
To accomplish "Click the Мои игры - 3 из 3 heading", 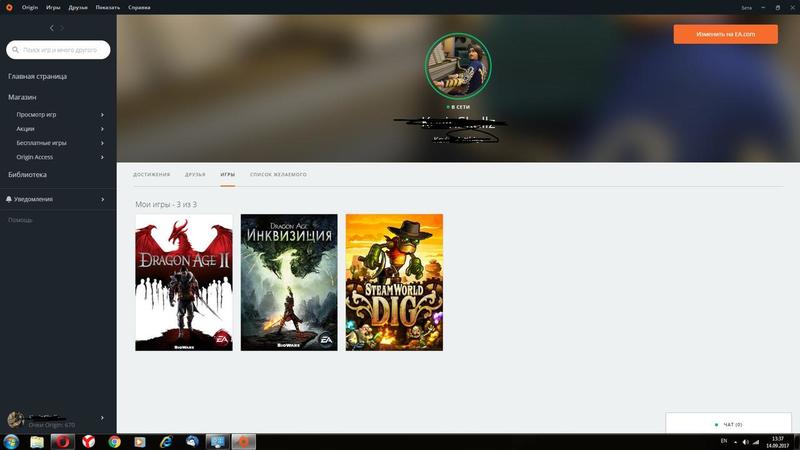I will 166,205.
